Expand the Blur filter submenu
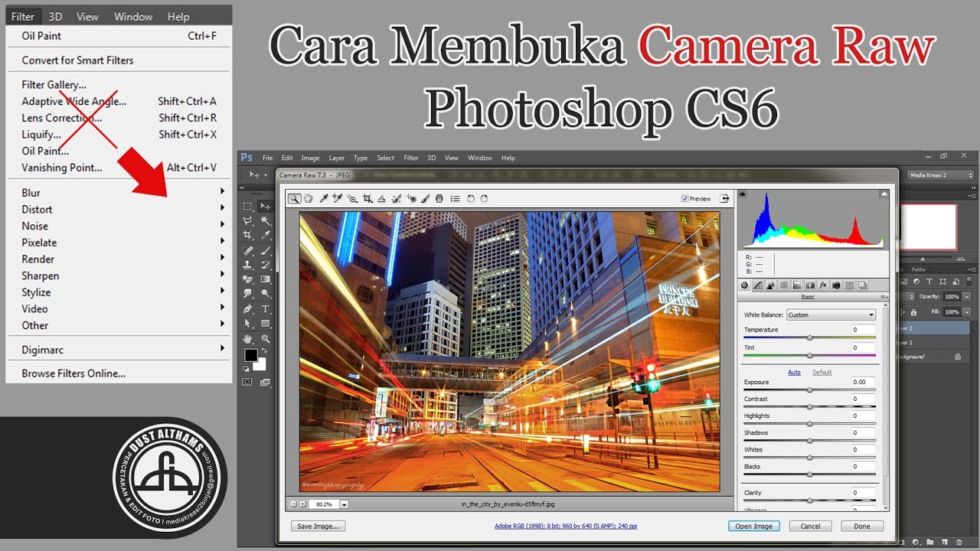980x551 pixels. (x=119, y=192)
